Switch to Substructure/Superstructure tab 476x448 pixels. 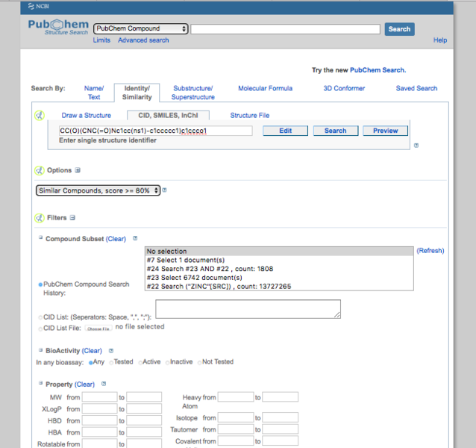click(x=193, y=93)
